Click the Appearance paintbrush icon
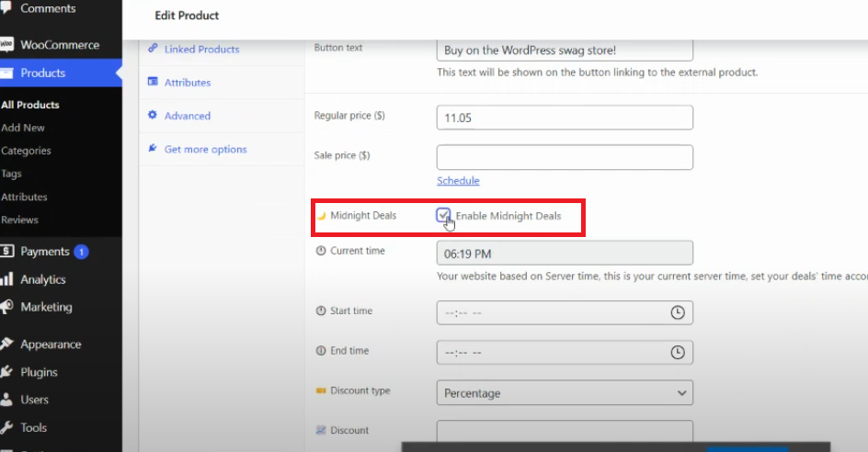 coord(6,345)
